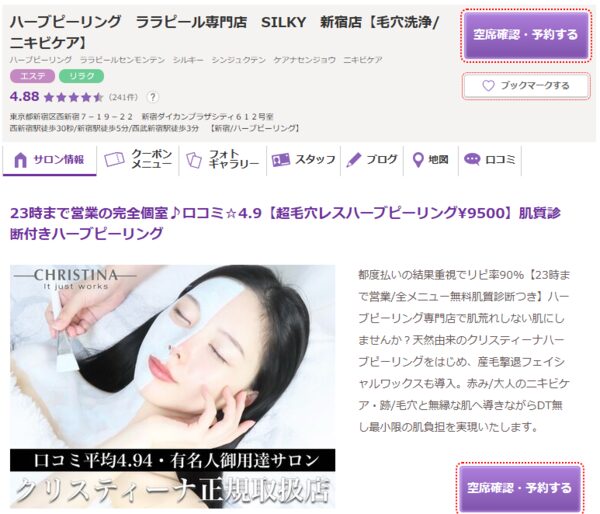Click the review speech bubble icon
Viewport: 600px width, 514px height.
(472, 159)
